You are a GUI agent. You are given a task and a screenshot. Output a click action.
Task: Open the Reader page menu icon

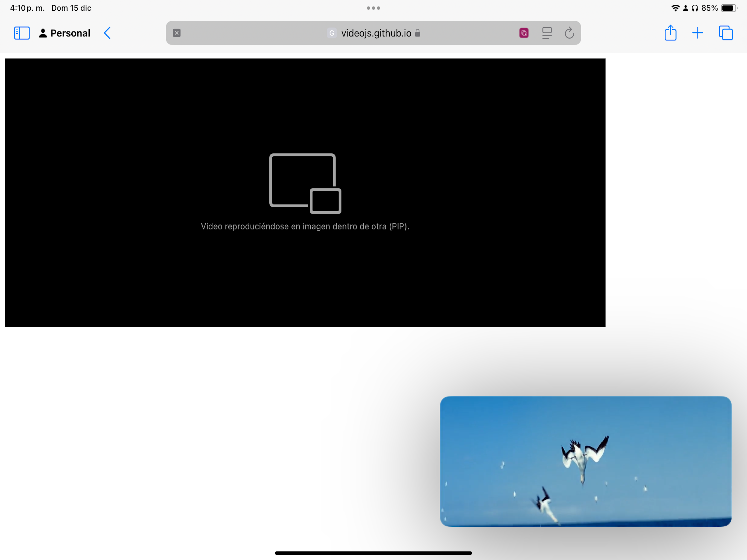tap(547, 33)
